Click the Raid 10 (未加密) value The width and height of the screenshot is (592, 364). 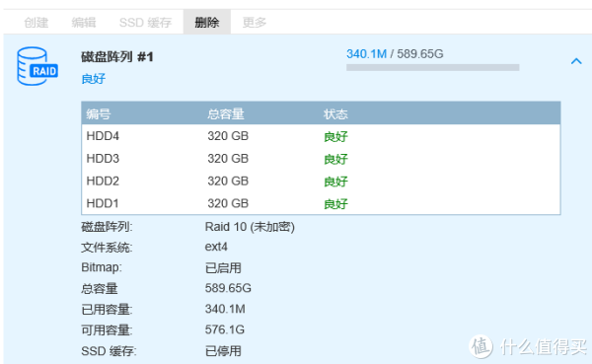coord(250,227)
